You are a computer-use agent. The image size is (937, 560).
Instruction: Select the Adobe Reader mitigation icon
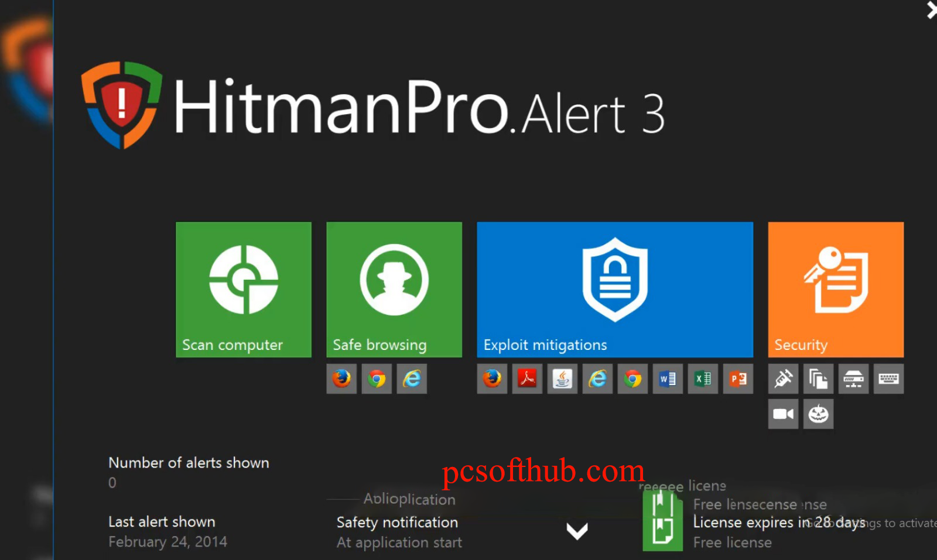point(527,379)
